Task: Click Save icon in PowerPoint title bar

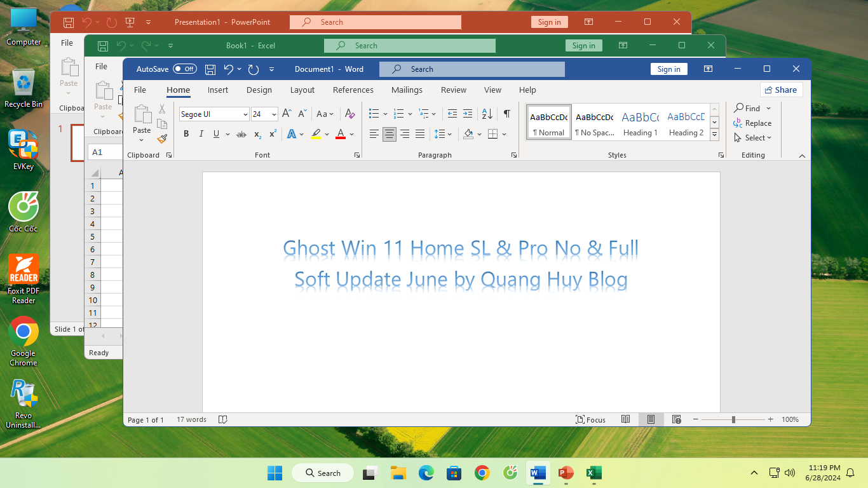Action: pos(68,22)
